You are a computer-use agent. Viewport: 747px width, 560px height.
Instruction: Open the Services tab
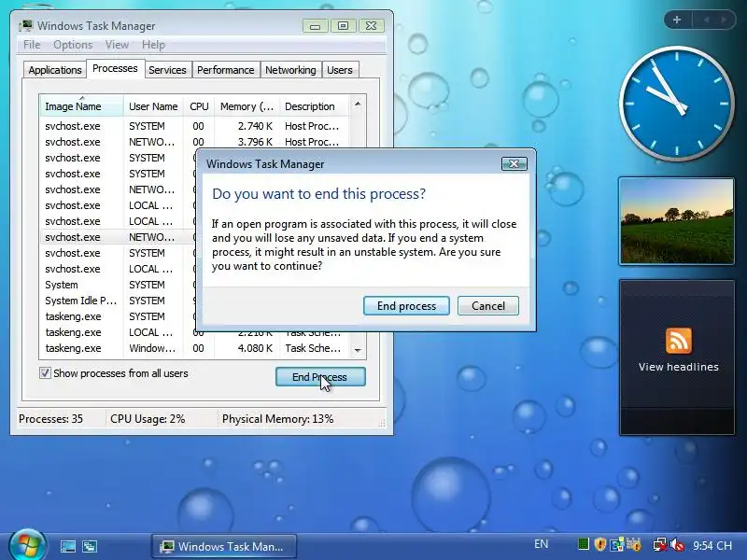(x=167, y=70)
